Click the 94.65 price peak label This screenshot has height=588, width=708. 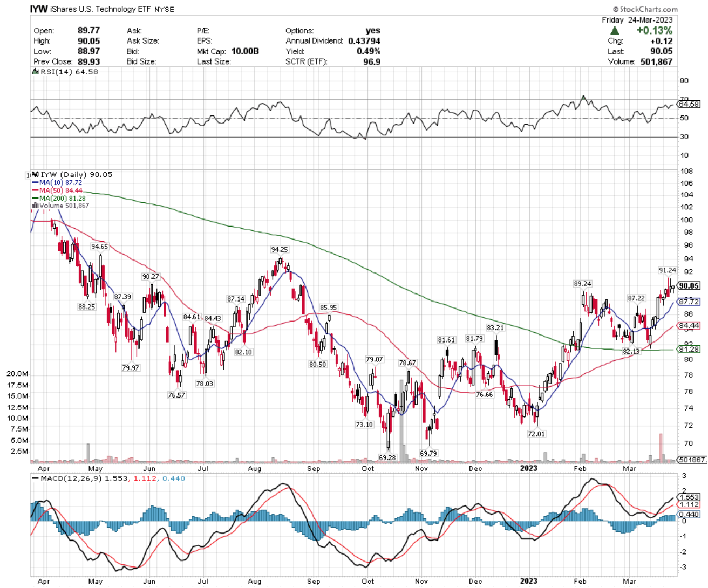[99, 247]
